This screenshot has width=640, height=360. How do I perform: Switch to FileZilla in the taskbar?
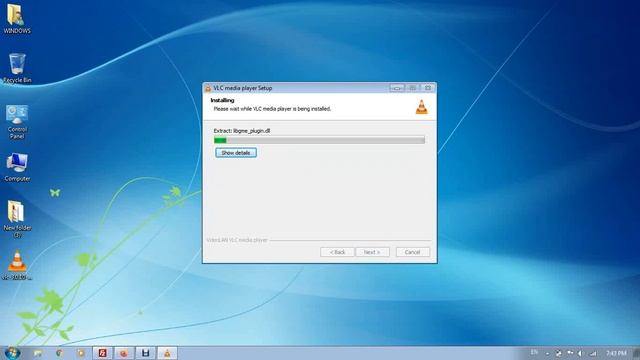[x=102, y=353]
